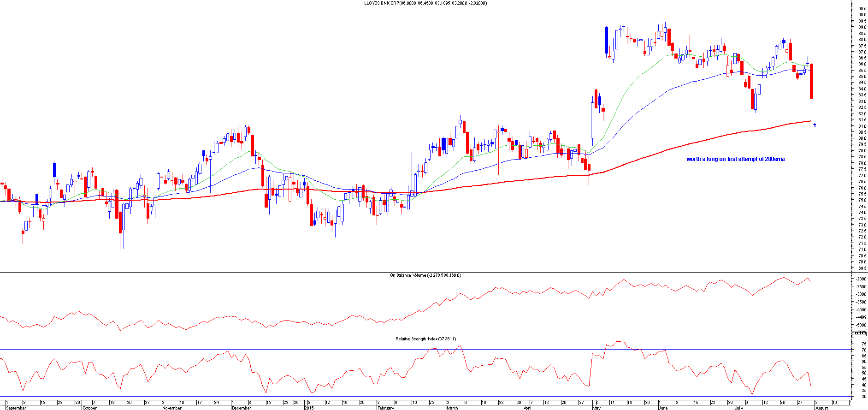Click September on the date axis
The width and height of the screenshot is (868, 410).
[x=16, y=408]
